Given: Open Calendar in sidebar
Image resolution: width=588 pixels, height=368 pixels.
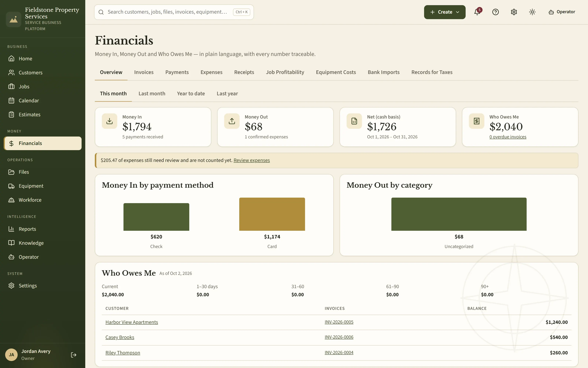Looking at the screenshot, I should [x=42, y=100].
